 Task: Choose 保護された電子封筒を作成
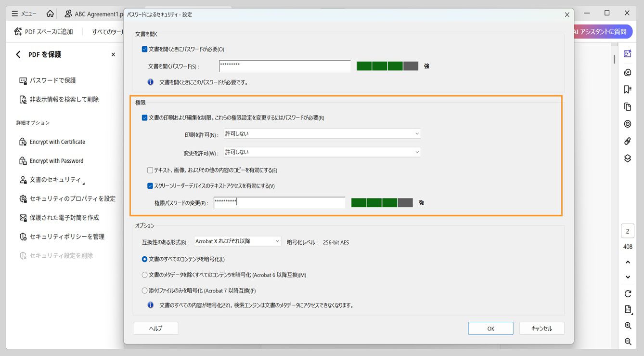[x=59, y=218]
